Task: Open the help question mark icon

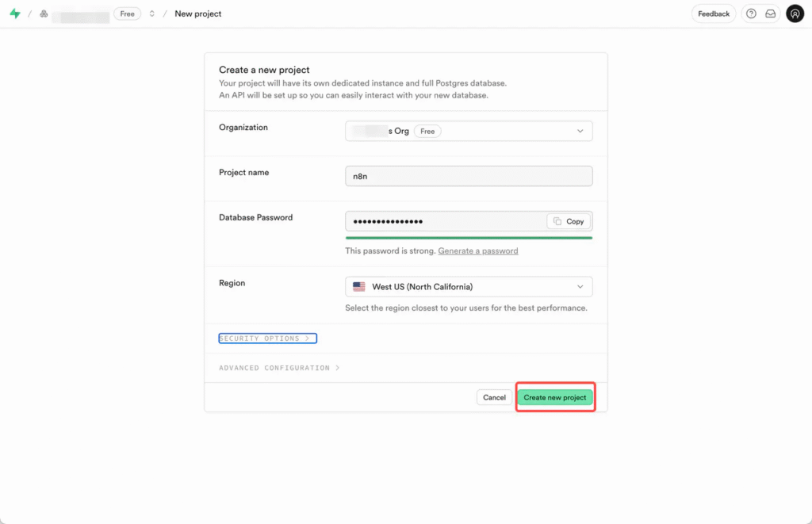Action: click(x=751, y=13)
